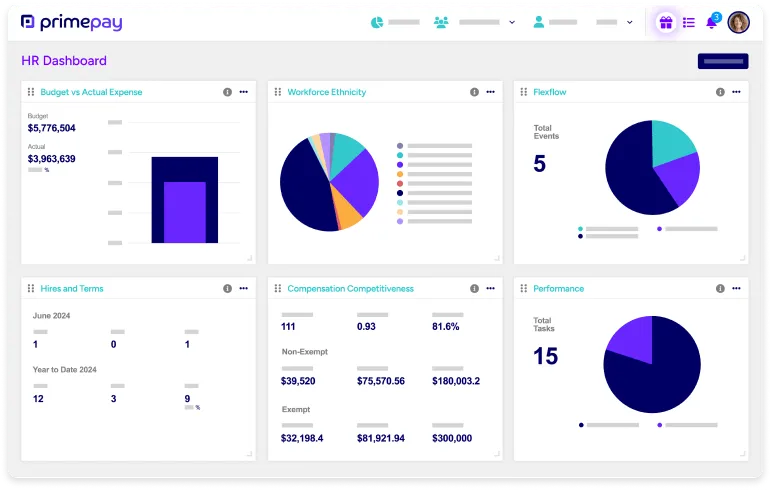The width and height of the screenshot is (771, 490).
Task: Show info for Hires and Terms widget
Action: pyautogui.click(x=227, y=288)
